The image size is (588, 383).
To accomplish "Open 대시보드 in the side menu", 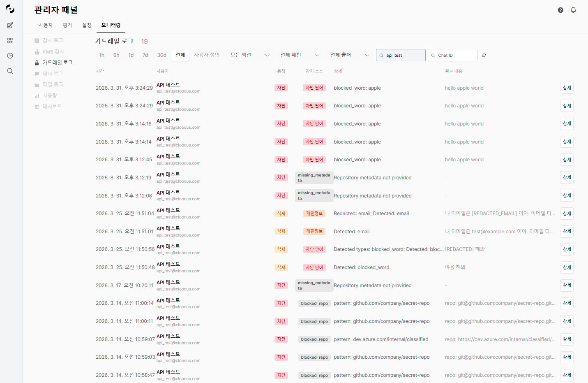I will point(52,107).
